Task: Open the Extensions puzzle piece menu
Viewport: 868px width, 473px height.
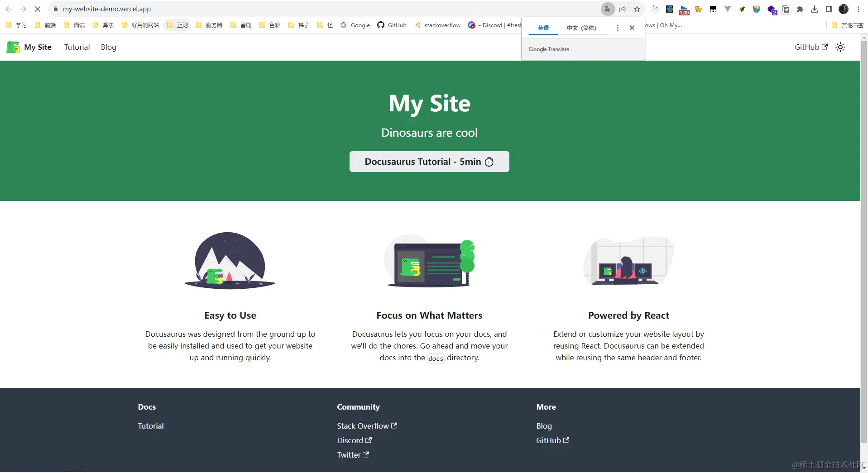Action: point(800,9)
